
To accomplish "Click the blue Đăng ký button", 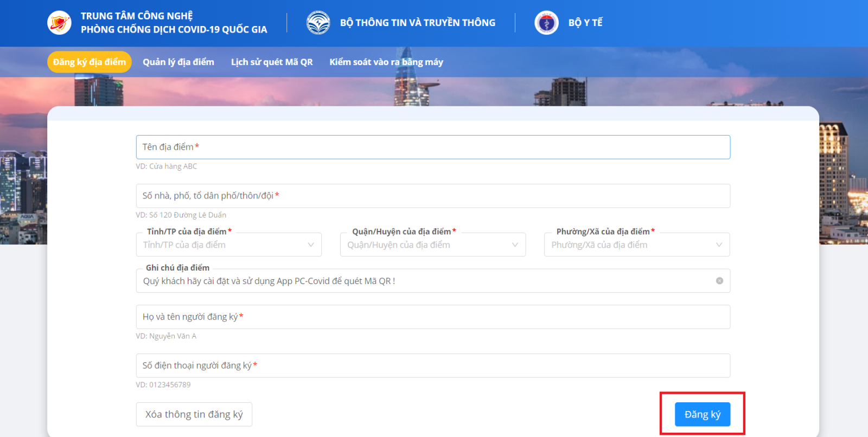I will tap(703, 414).
